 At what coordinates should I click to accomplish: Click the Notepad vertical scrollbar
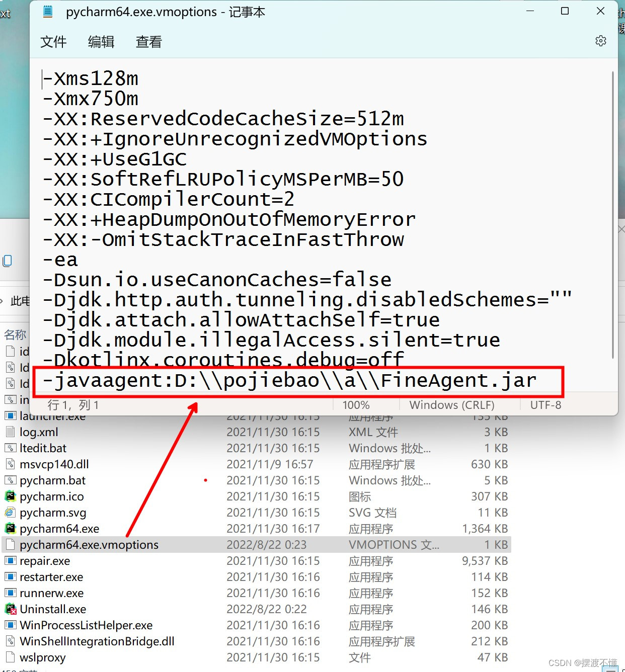612,216
